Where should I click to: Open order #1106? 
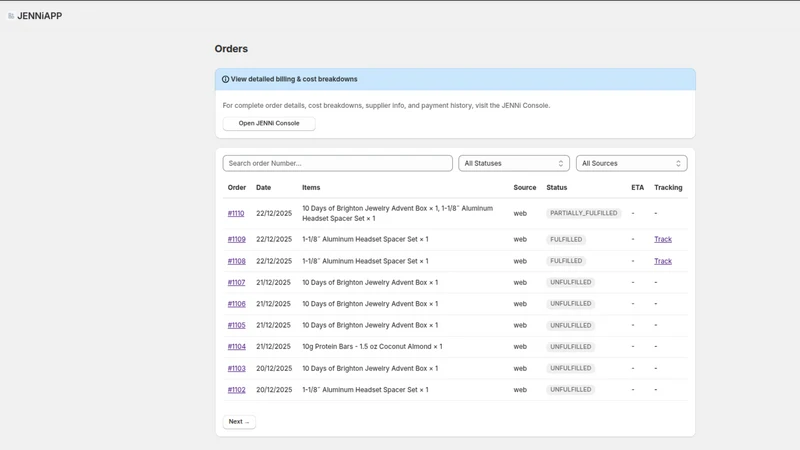(x=236, y=304)
